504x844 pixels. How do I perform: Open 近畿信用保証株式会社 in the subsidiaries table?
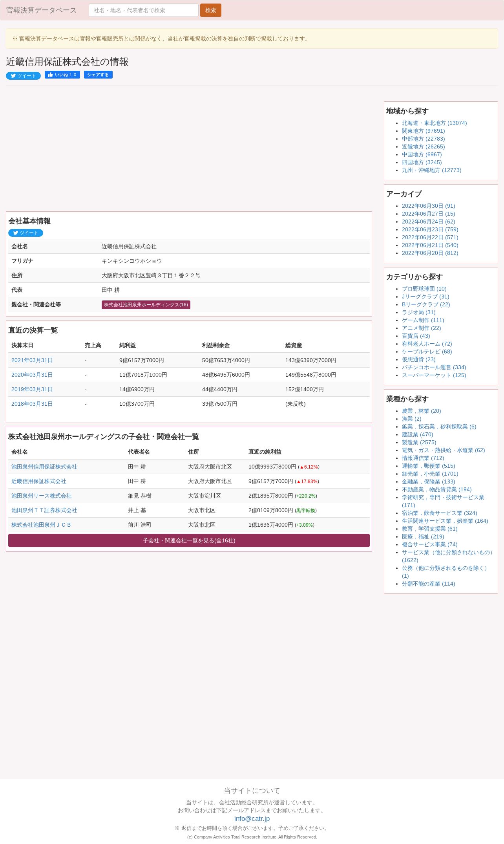click(39, 481)
